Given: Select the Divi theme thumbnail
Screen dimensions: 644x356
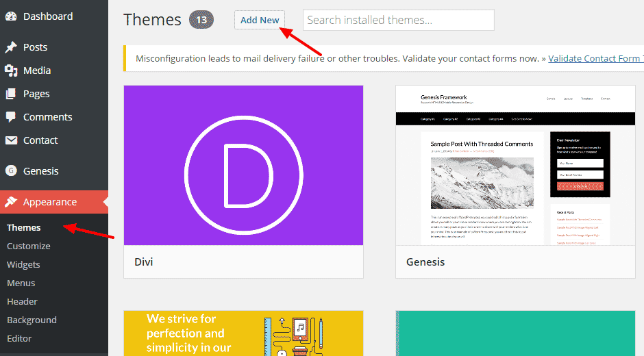Looking at the screenshot, I should 243,165.
